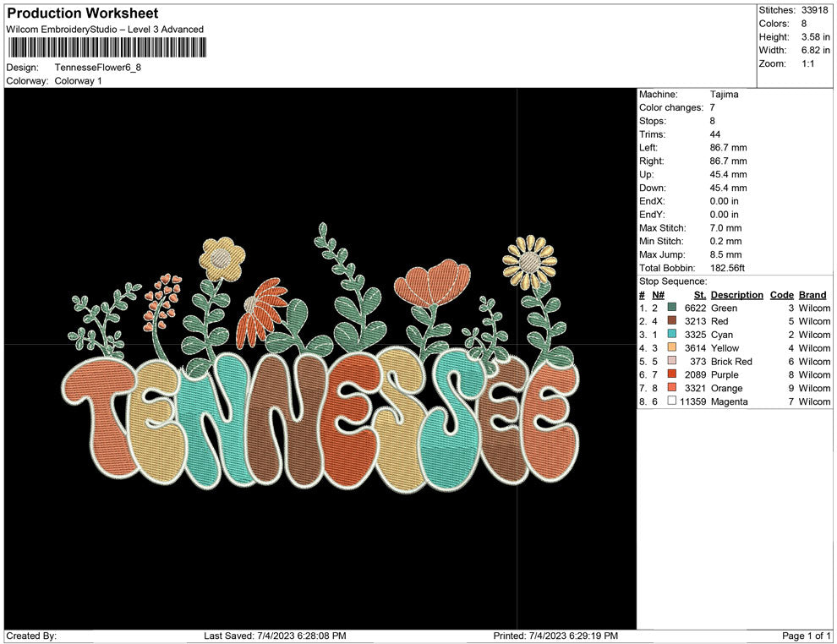The height and width of the screenshot is (644, 837).
Task: Click the Green thread color swatch
Action: coord(672,308)
